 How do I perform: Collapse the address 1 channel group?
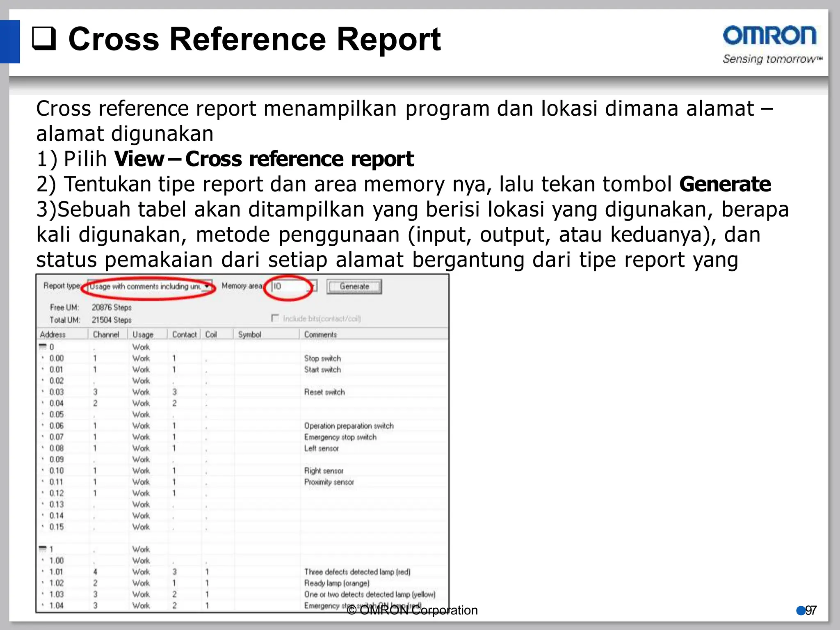click(42, 549)
